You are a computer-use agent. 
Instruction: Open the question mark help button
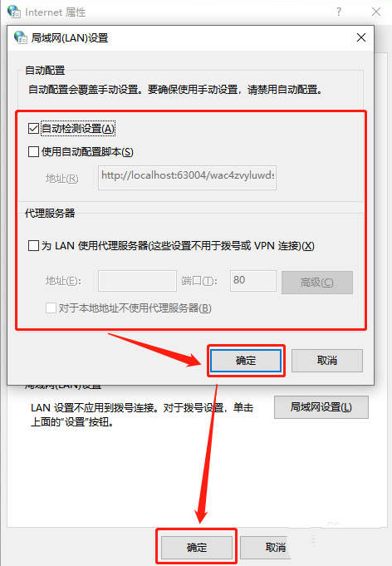tap(339, 12)
